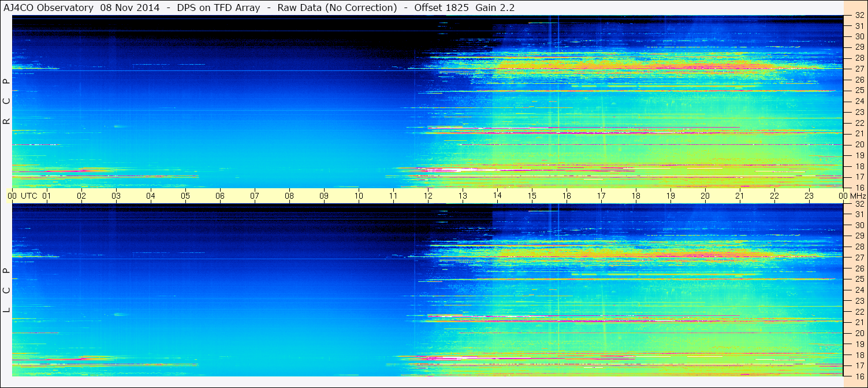Pick the 23 hour label on the time axis
Image resolution: width=868 pixels, height=388 pixels.
tap(809, 196)
